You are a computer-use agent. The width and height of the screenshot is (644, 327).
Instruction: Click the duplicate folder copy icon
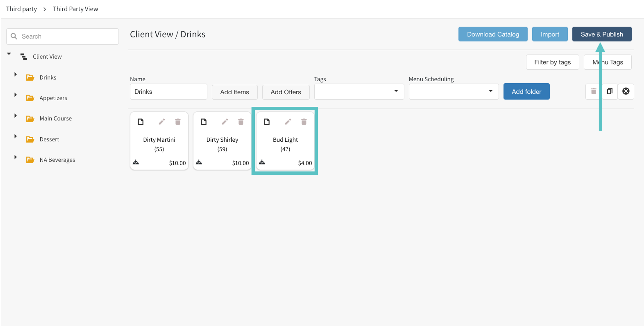[610, 91]
